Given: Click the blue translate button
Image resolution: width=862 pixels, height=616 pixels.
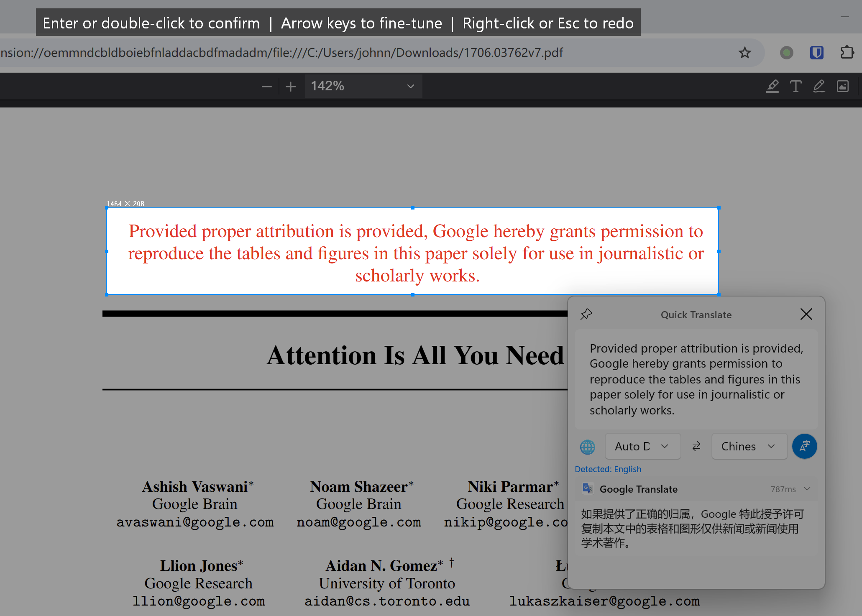Looking at the screenshot, I should click(x=804, y=446).
